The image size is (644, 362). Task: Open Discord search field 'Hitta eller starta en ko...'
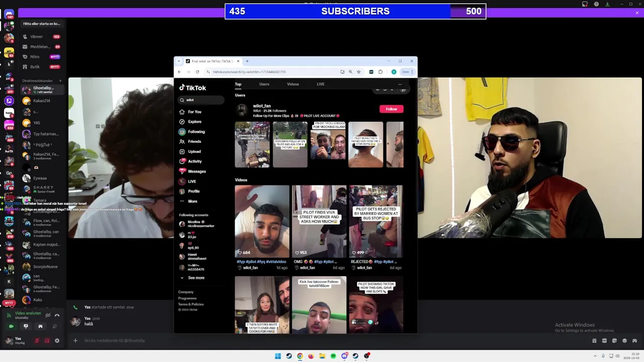(x=42, y=24)
